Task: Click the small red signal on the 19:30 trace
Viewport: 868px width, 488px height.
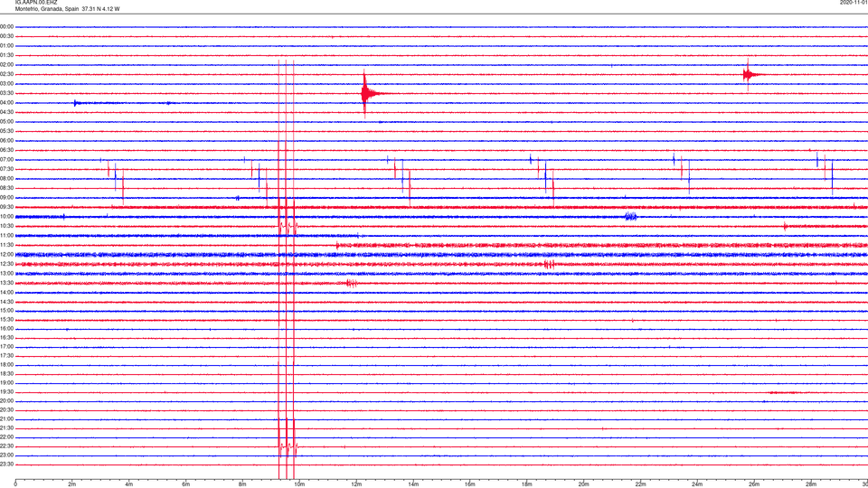Action: pyautogui.click(x=783, y=392)
